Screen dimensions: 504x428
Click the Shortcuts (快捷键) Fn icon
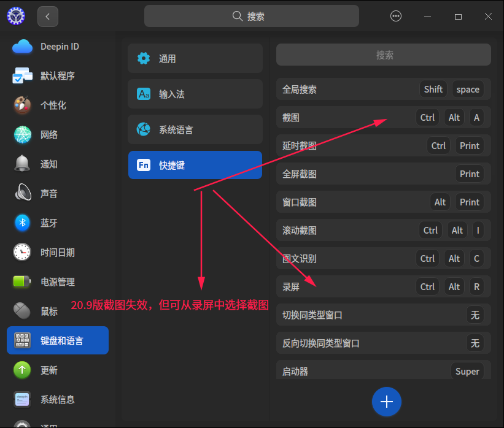(144, 165)
